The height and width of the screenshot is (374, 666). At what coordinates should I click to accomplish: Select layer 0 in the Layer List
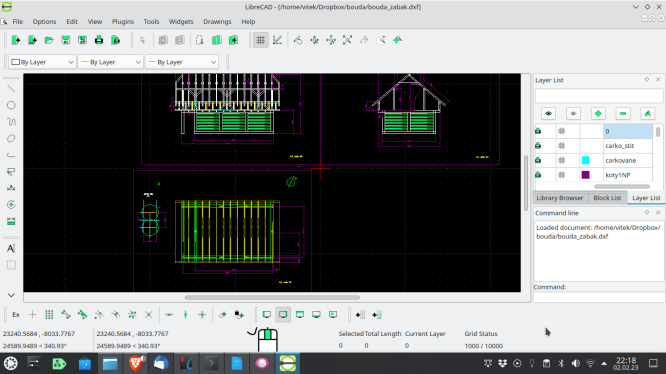[x=628, y=131]
